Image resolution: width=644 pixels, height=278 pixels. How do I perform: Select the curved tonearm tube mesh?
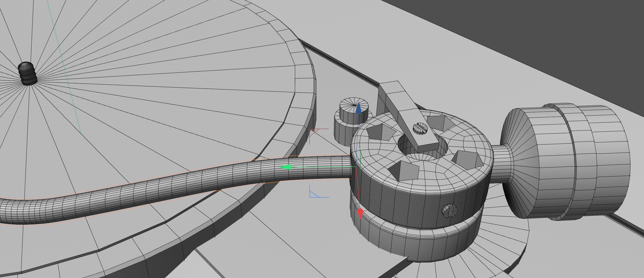tap(175, 185)
